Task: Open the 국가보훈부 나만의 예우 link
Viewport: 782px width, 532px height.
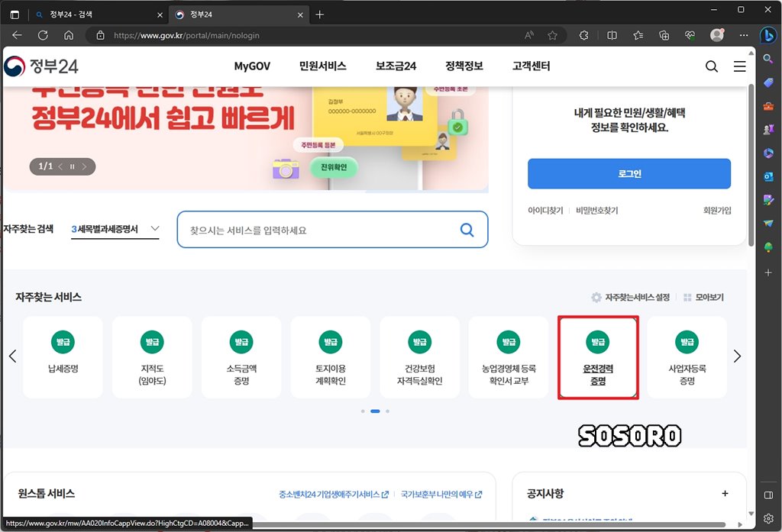Action: 441,494
